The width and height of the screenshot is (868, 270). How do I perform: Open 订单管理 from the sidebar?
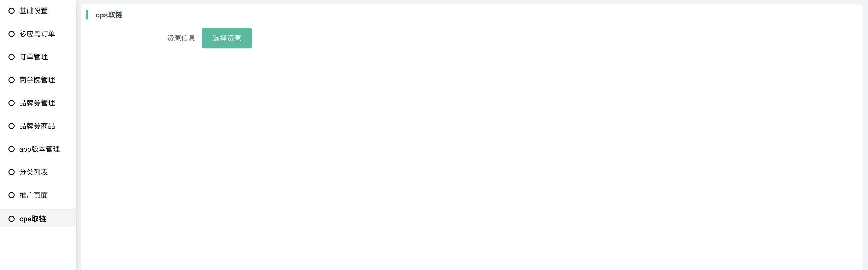coord(38,57)
